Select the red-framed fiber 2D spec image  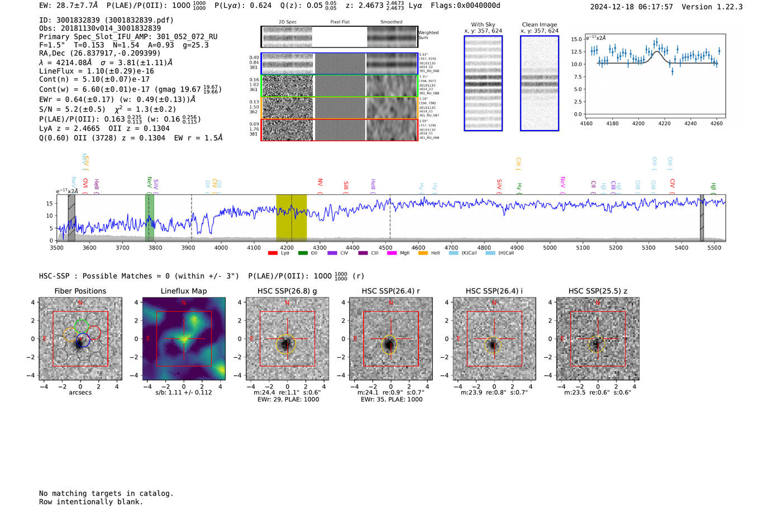click(288, 130)
